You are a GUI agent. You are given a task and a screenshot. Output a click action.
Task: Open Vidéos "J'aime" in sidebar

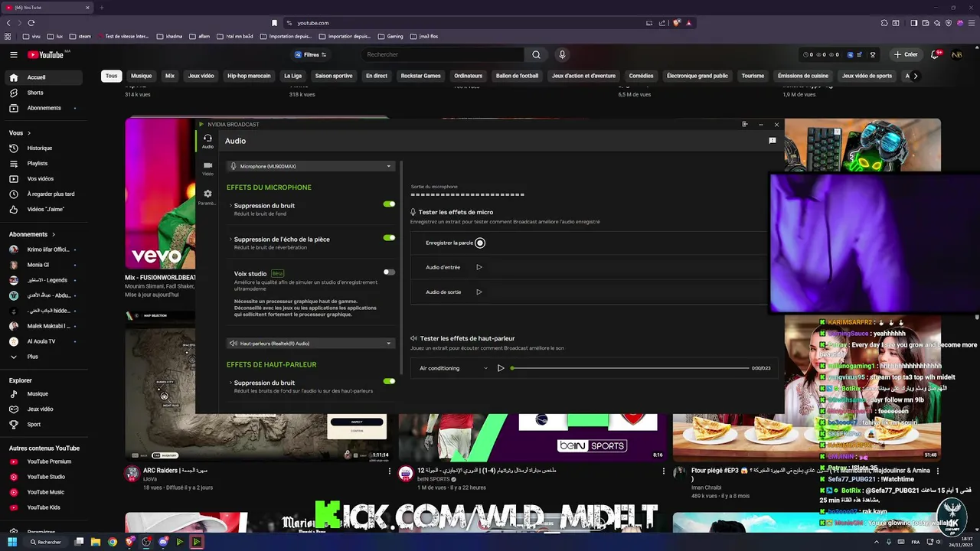click(44, 209)
